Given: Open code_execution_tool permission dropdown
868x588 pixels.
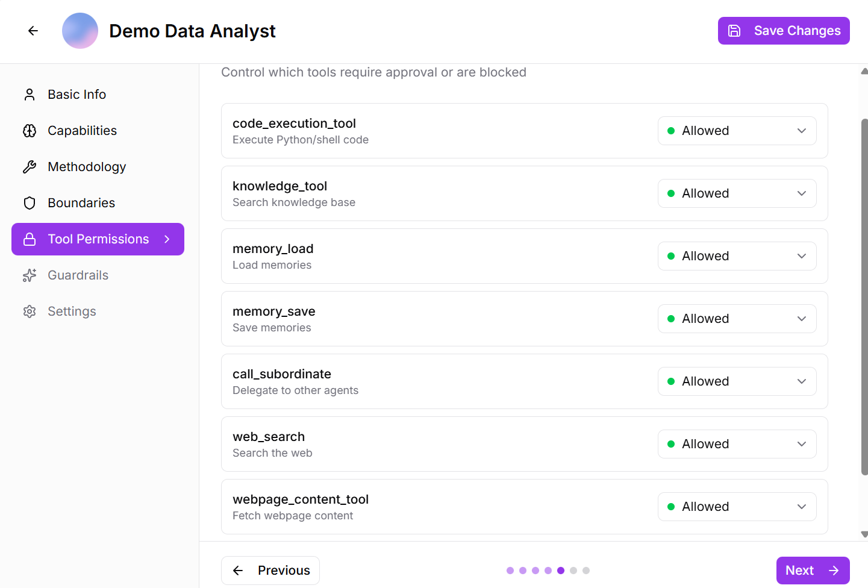Looking at the screenshot, I should (737, 131).
